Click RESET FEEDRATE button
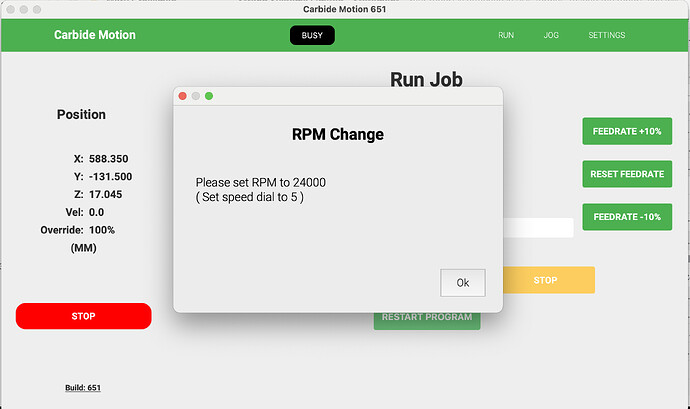 pos(627,174)
